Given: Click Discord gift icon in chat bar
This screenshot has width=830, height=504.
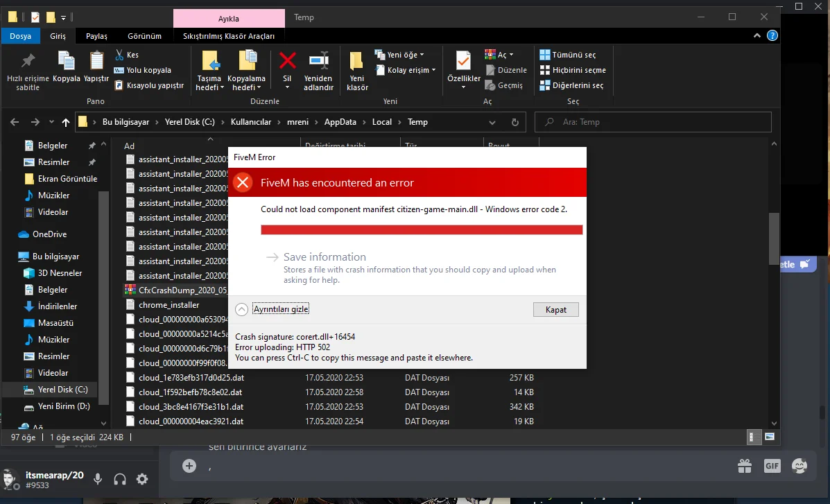Looking at the screenshot, I should tap(745, 466).
